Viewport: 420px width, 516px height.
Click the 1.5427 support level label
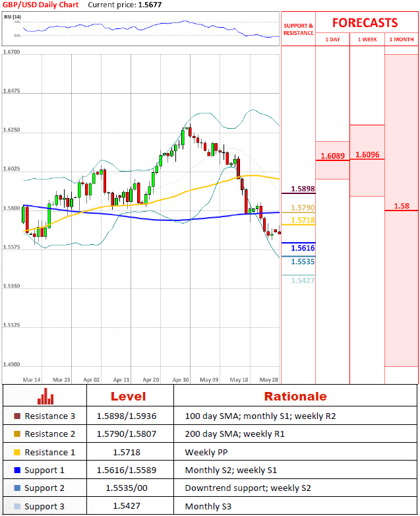tap(303, 280)
